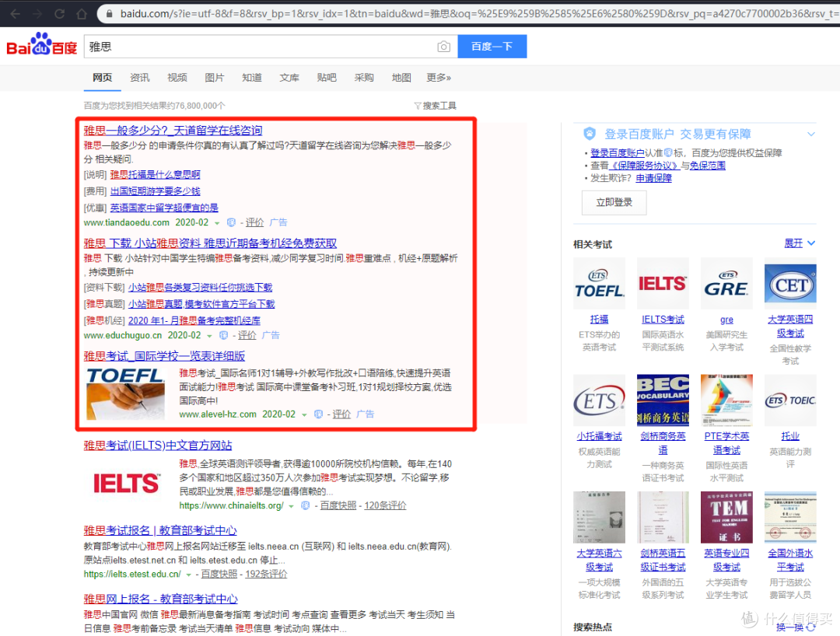Open 雅思考试报名 | 教育部考试中心 result

(160, 530)
